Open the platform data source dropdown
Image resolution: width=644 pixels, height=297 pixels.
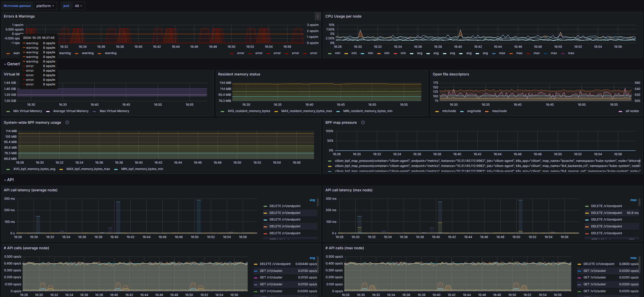(x=45, y=6)
